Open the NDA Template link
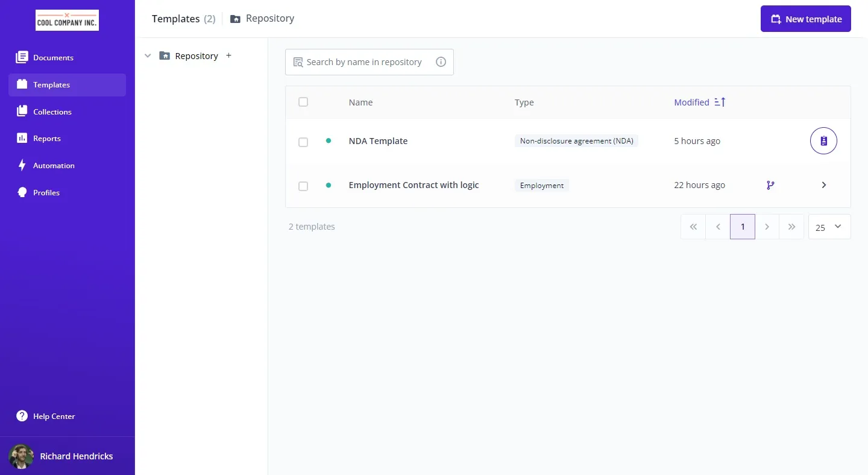 tap(378, 141)
